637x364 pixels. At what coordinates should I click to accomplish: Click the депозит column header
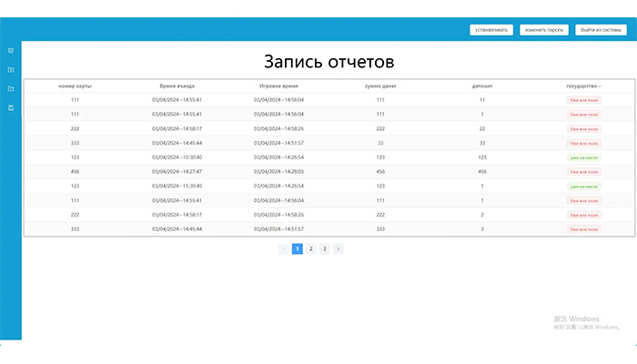[x=482, y=86]
